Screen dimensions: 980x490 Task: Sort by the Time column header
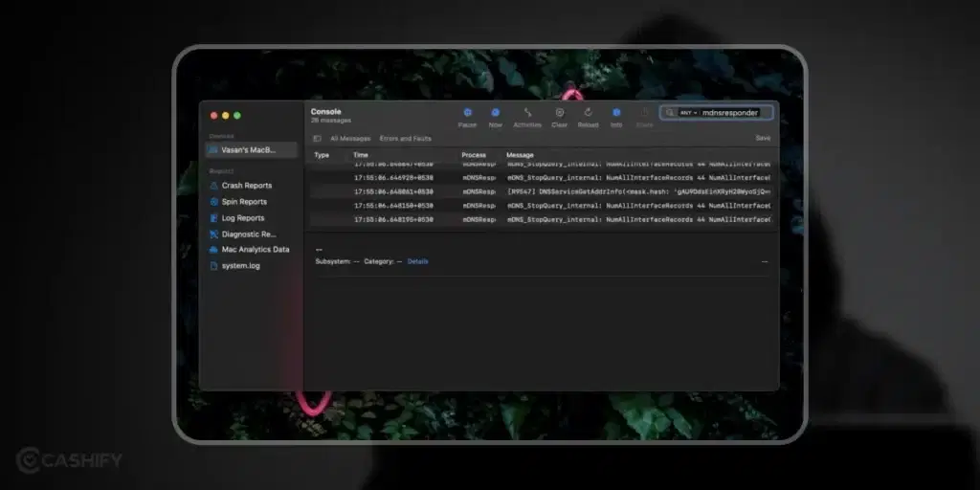[361, 155]
